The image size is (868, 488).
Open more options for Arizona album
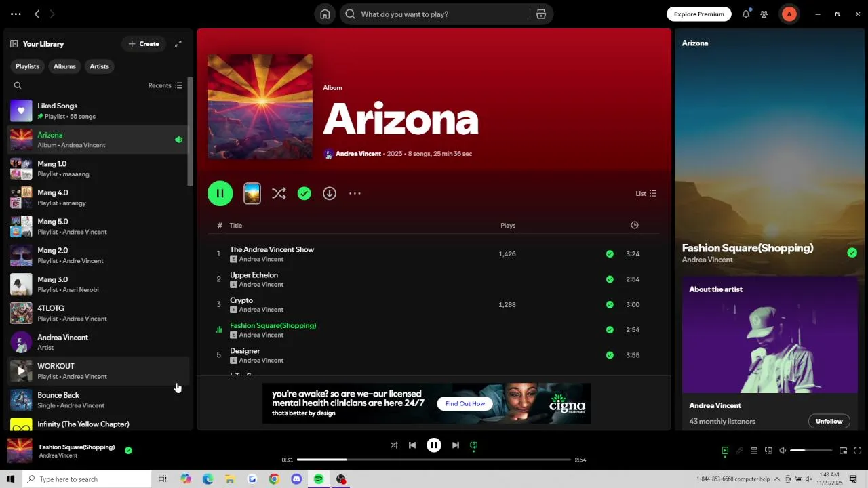coord(355,193)
